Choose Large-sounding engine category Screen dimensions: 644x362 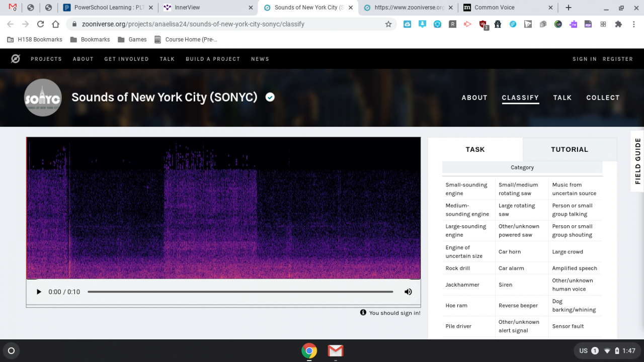468,230
